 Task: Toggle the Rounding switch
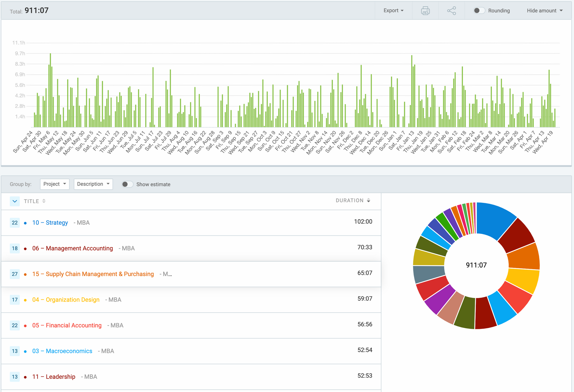pos(479,11)
